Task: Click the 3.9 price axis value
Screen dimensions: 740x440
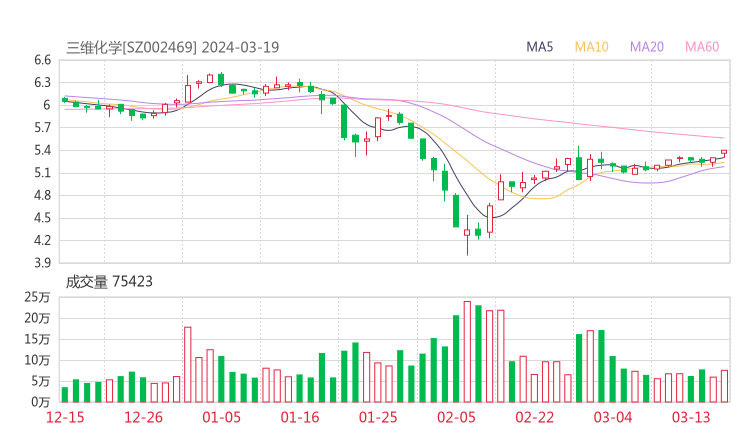Action: [42, 262]
